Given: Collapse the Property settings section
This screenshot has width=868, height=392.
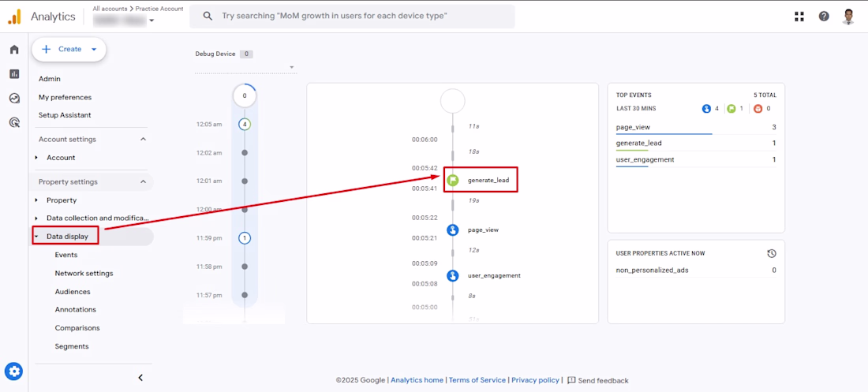Looking at the screenshot, I should (143, 182).
